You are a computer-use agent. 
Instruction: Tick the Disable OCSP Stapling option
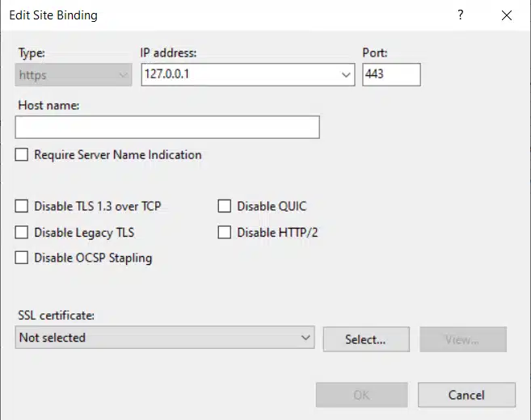pos(22,258)
